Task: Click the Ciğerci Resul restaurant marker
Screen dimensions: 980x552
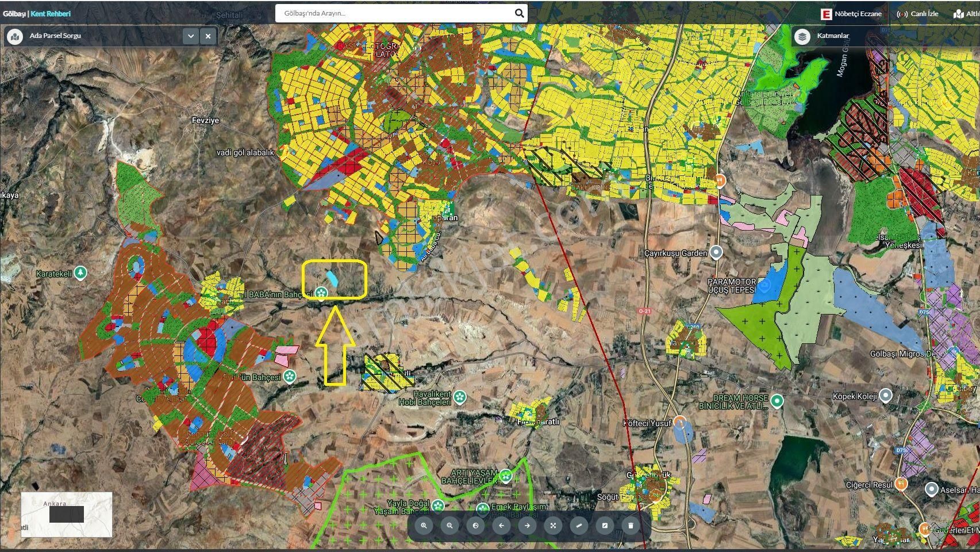Action: pos(901,484)
